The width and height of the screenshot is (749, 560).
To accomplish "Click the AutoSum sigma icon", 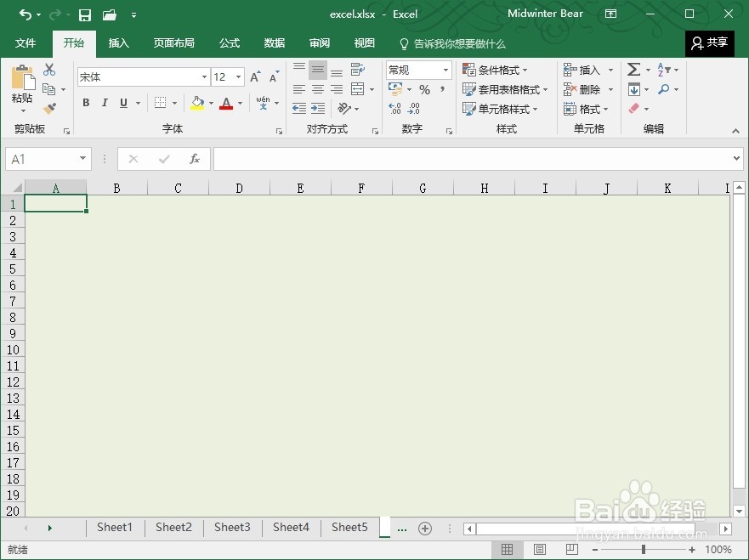I will click(x=634, y=70).
